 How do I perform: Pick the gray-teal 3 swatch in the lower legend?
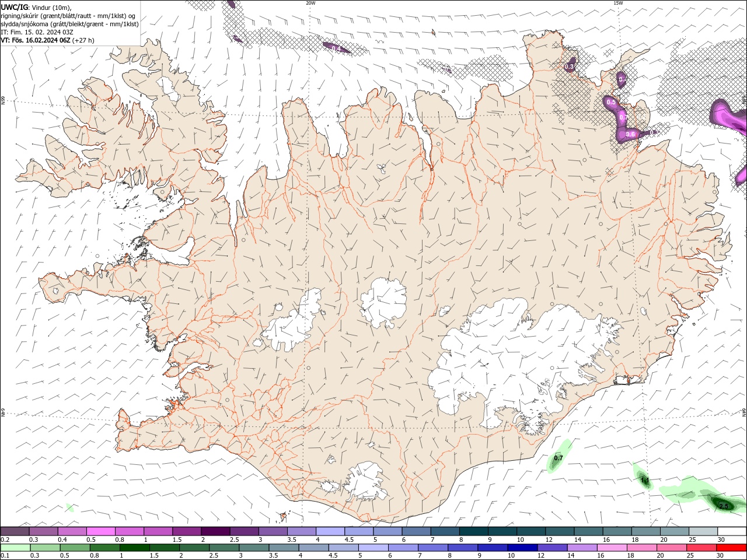[x=254, y=548]
